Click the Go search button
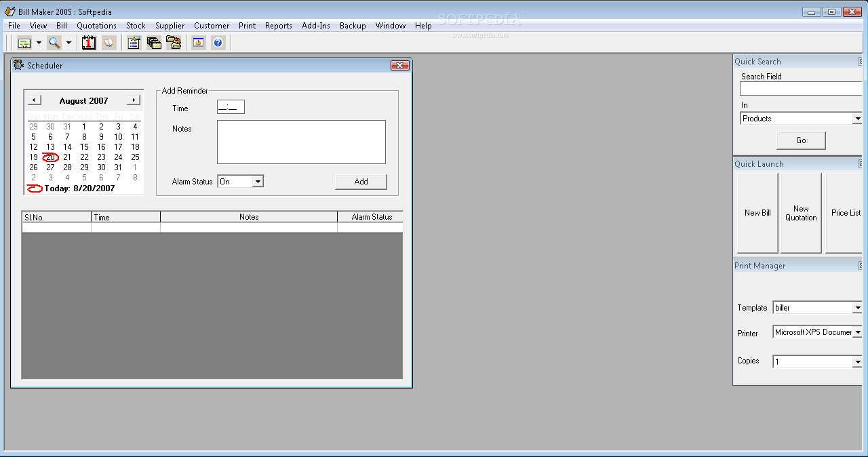The height and width of the screenshot is (457, 868). pyautogui.click(x=801, y=140)
